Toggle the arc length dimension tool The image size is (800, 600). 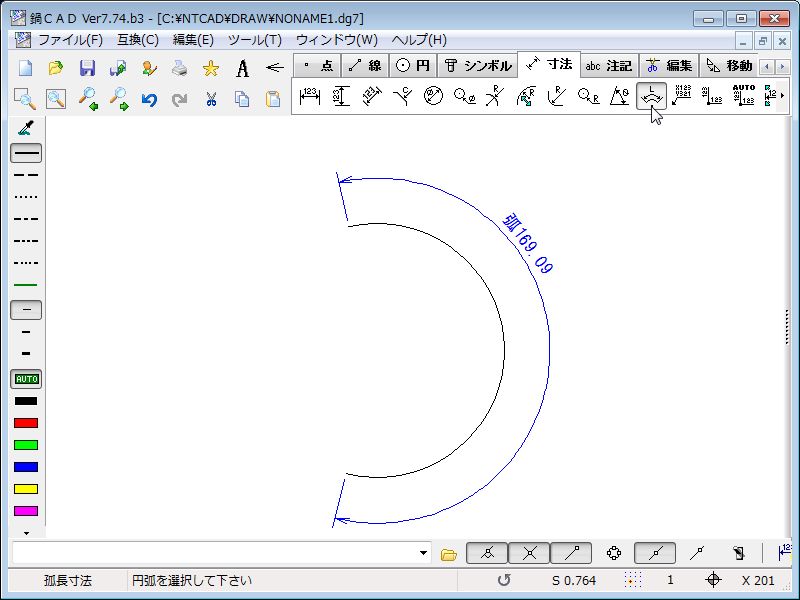tap(651, 95)
